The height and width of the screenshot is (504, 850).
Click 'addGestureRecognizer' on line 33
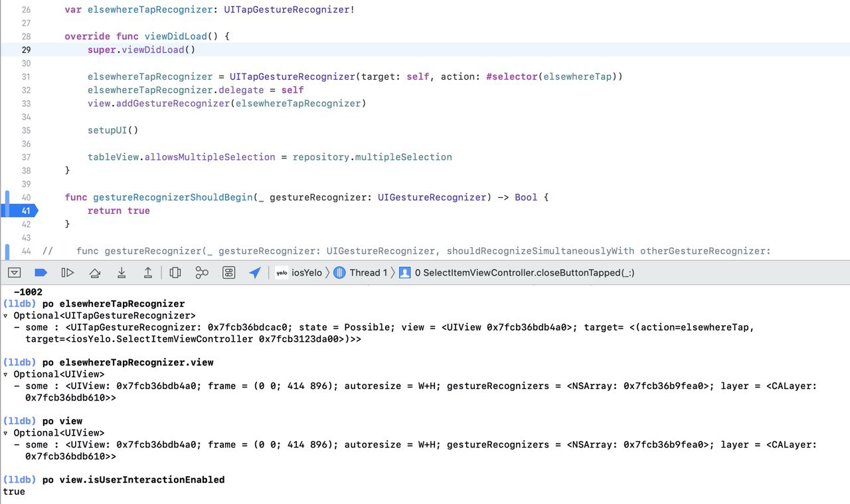point(173,104)
